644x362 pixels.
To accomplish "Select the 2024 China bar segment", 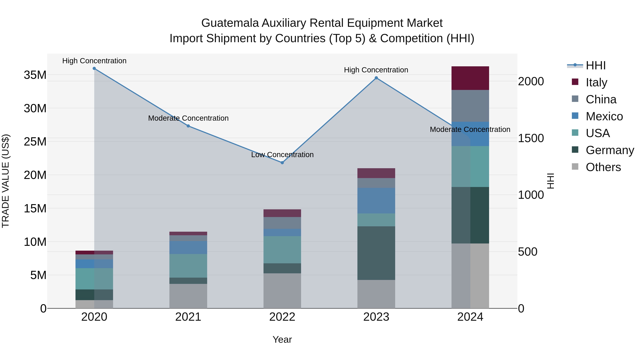I will 470,106.
